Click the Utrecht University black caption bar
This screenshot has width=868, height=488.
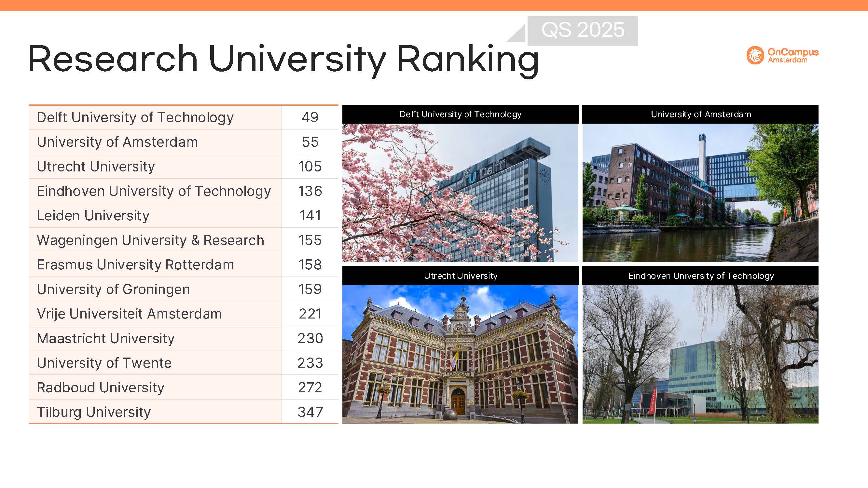pyautogui.click(x=460, y=276)
